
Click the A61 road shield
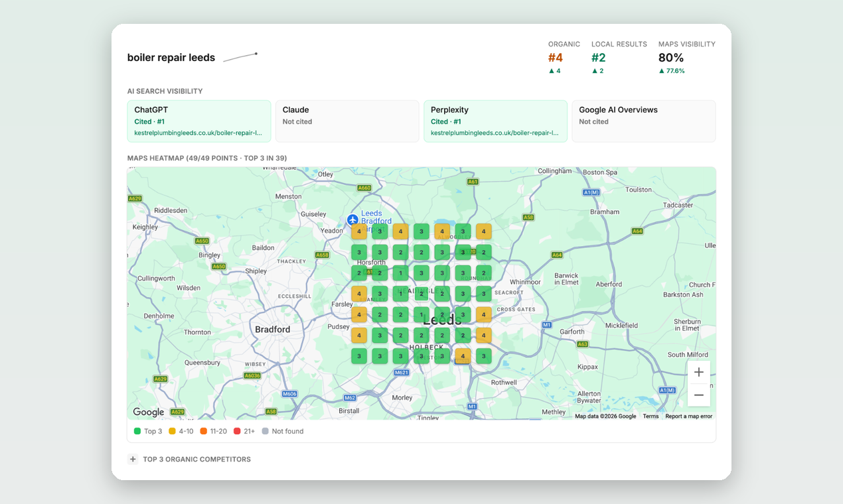(x=473, y=182)
